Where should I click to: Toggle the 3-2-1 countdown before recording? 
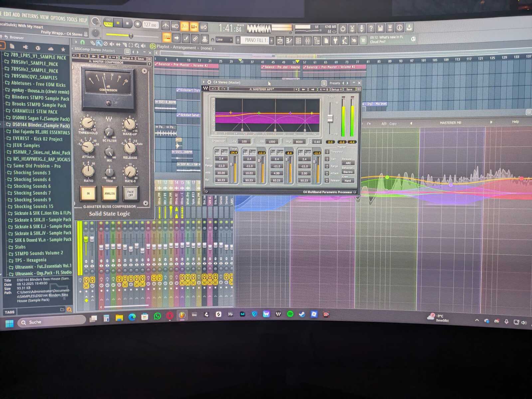coord(185,26)
